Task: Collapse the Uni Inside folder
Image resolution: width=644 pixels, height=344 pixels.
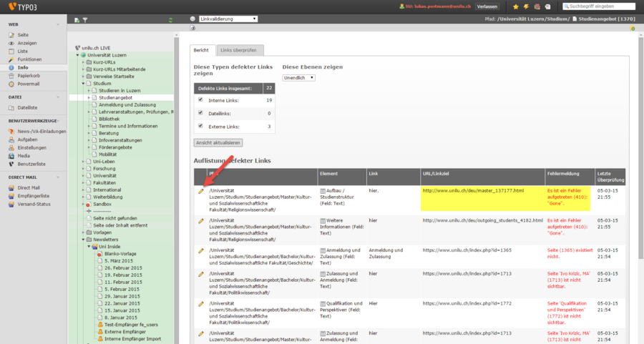Action: 89,247
